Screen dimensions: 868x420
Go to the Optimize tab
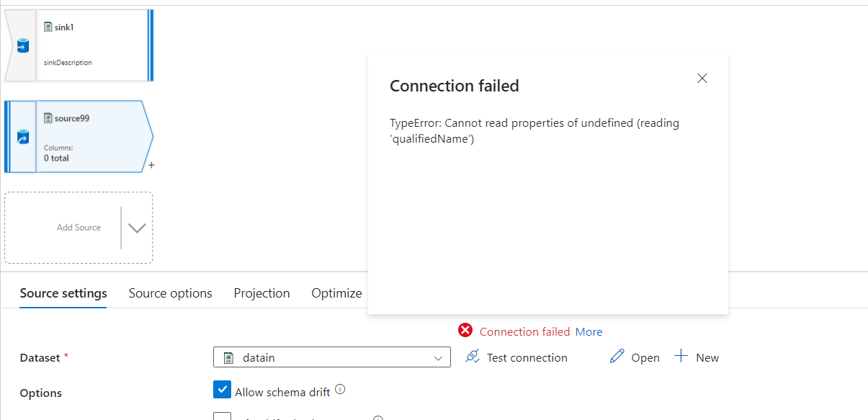point(336,293)
